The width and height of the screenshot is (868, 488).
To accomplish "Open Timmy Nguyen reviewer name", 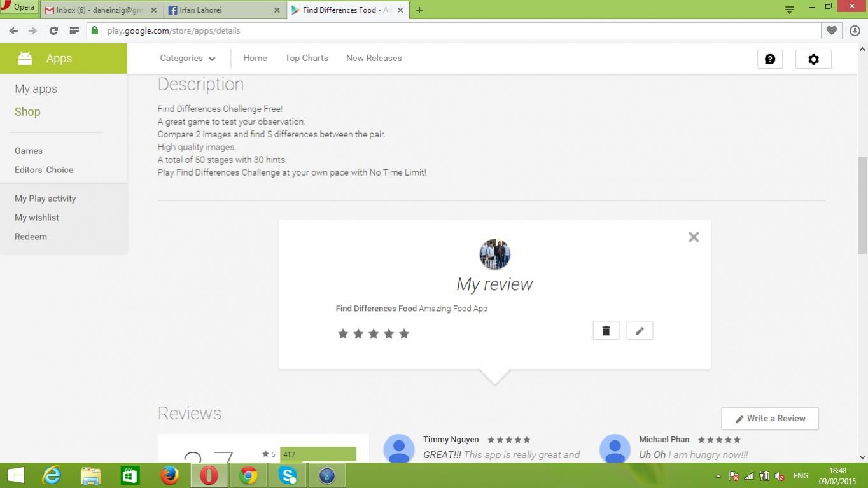I will coord(451,440).
